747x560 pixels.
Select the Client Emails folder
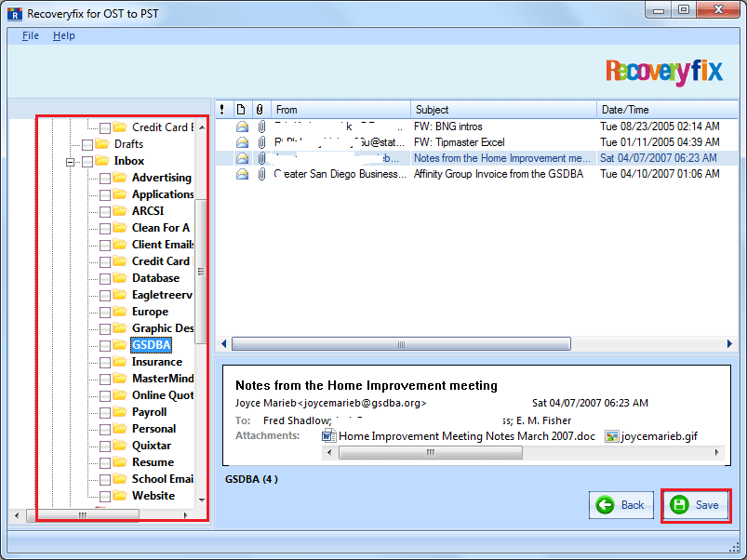tap(163, 245)
